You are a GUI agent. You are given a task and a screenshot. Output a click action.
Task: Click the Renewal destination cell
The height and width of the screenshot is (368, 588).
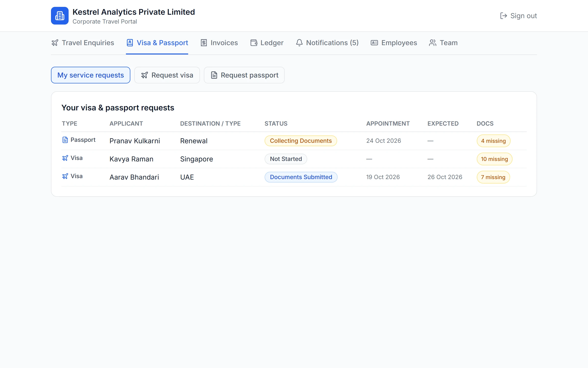pos(194,141)
